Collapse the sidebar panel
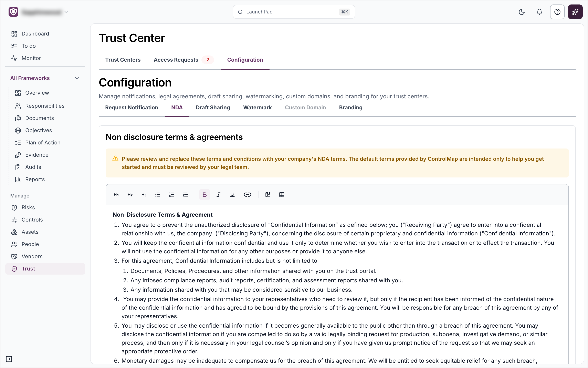 click(9, 359)
